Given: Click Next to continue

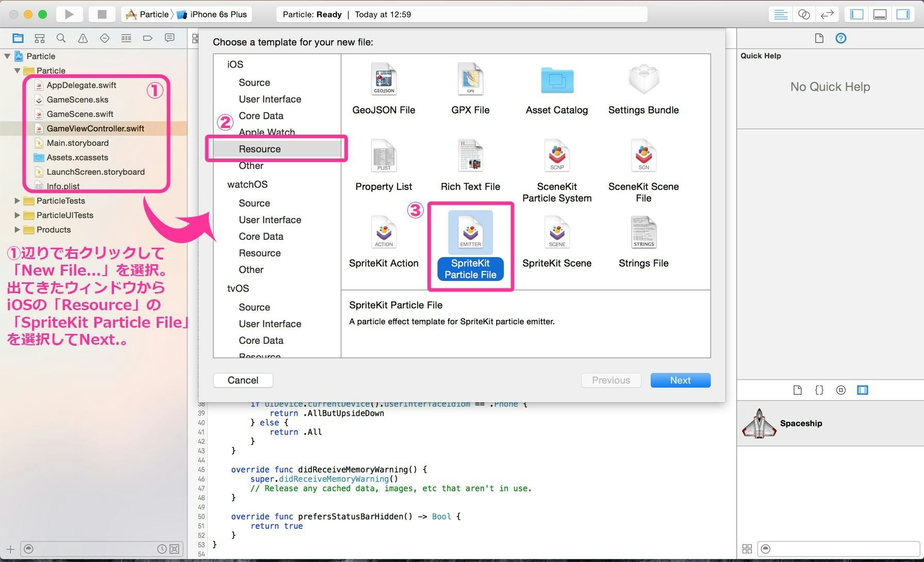Looking at the screenshot, I should click(680, 380).
